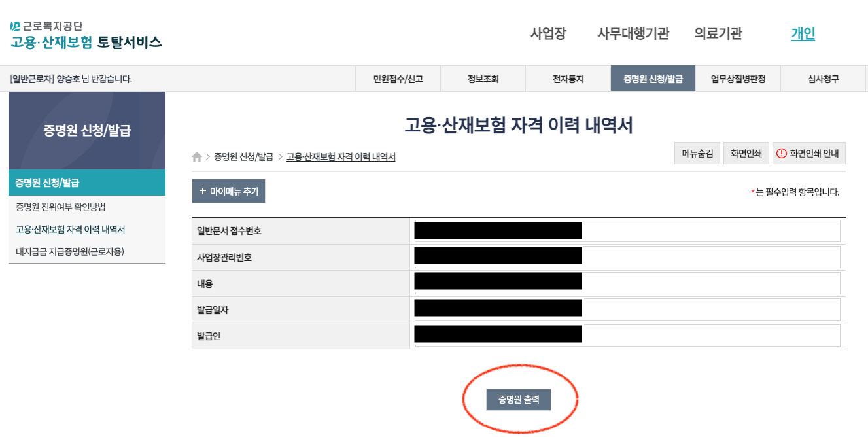Switch to the 민원접수/신고 tab

click(x=398, y=78)
